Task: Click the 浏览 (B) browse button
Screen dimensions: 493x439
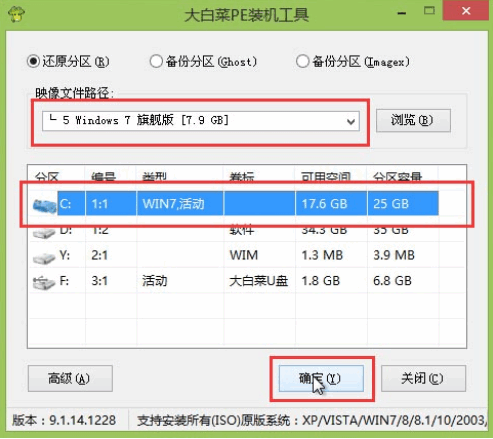Action: tap(413, 120)
